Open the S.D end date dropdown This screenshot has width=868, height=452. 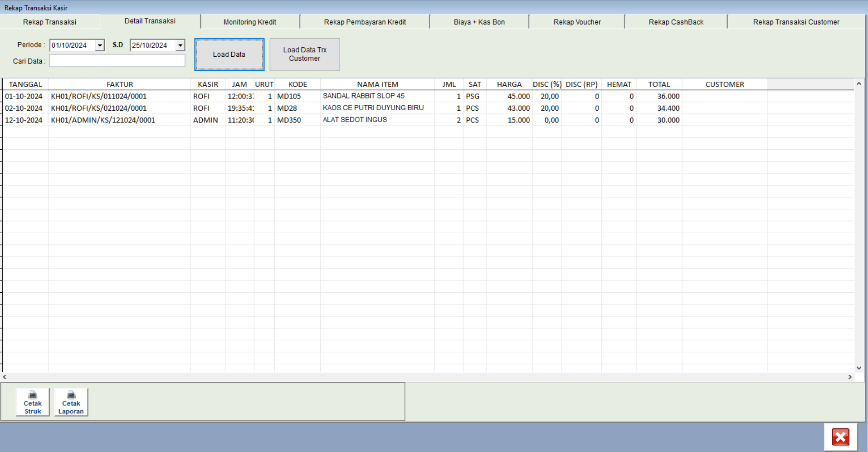(x=180, y=45)
